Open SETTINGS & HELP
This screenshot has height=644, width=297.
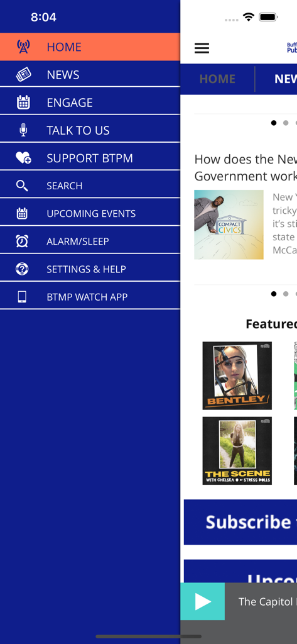[x=90, y=269]
